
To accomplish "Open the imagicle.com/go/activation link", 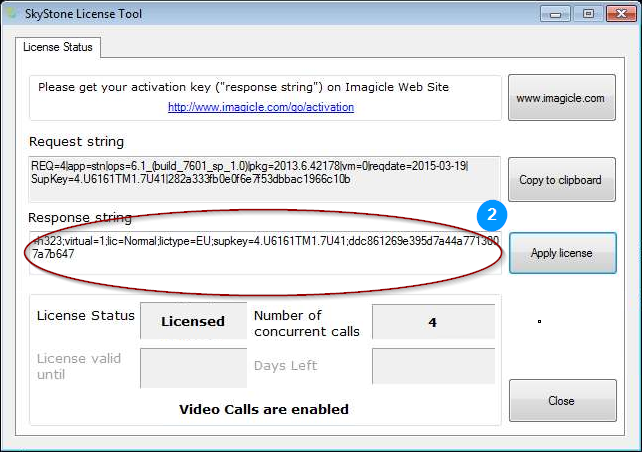I will pyautogui.click(x=261, y=107).
